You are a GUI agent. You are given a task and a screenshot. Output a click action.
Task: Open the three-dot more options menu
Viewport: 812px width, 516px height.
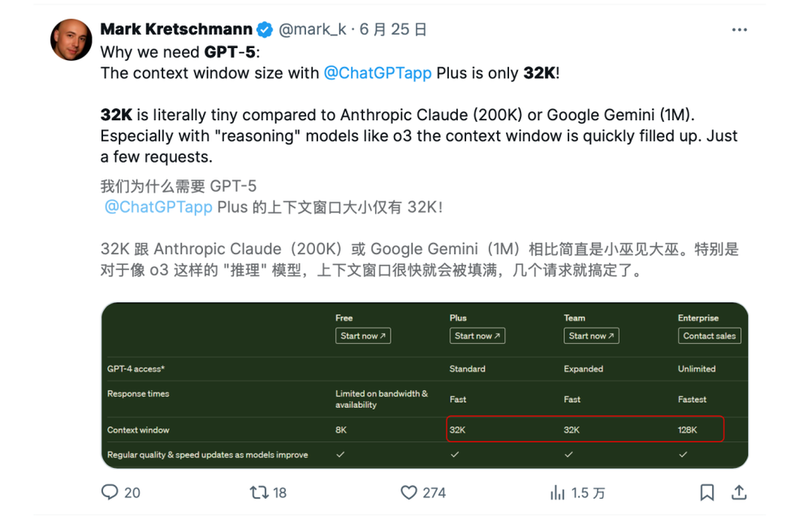739,30
